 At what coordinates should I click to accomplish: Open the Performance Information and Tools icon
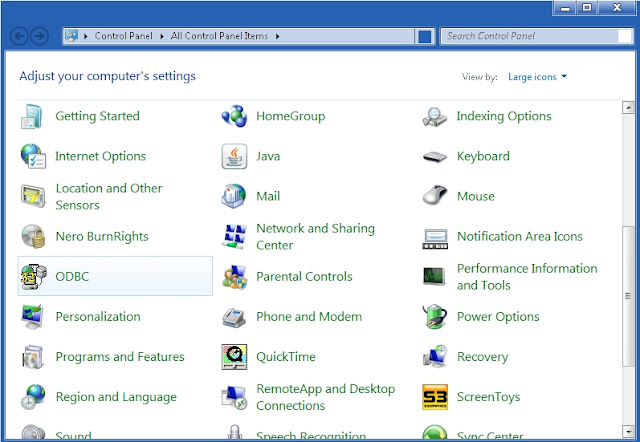click(433, 276)
